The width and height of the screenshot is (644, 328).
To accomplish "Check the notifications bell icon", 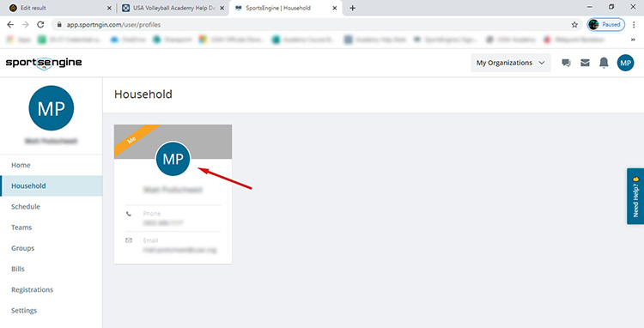I will coord(604,63).
